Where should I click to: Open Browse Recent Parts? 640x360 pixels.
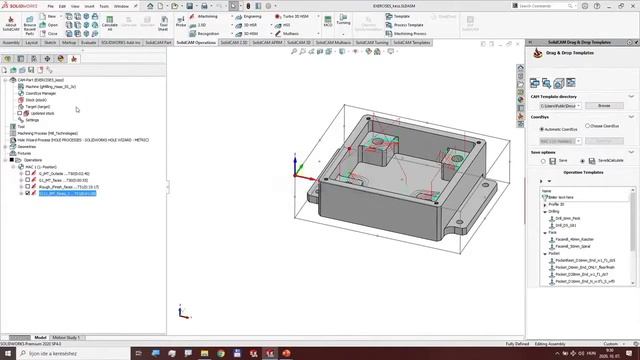(29, 26)
